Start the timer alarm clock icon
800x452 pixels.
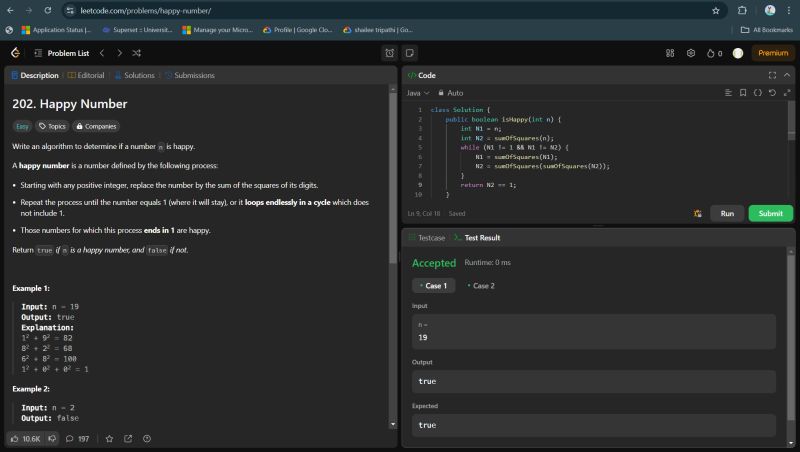click(389, 53)
